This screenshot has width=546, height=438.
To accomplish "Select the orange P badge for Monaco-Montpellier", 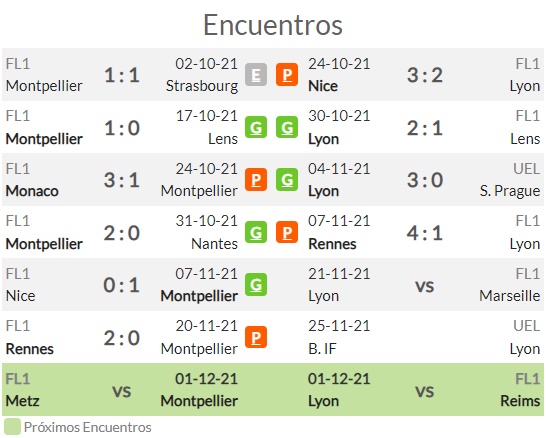I will coord(256,180).
